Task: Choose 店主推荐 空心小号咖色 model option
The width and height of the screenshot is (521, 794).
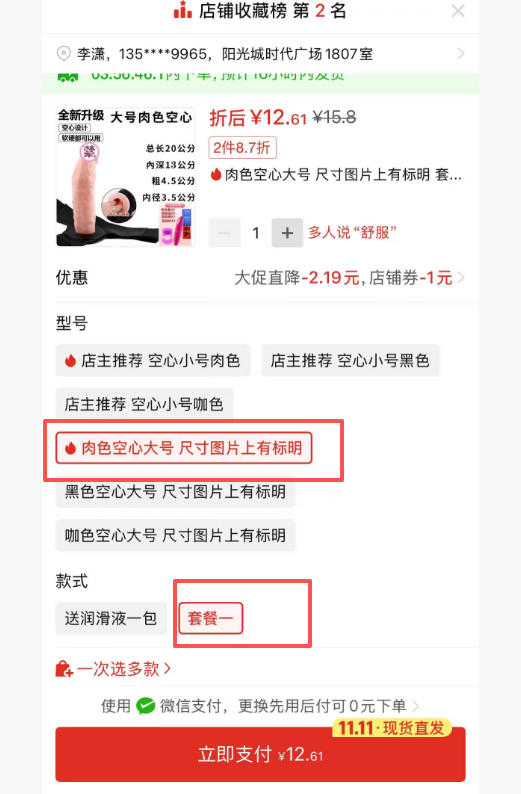Action: tap(144, 404)
